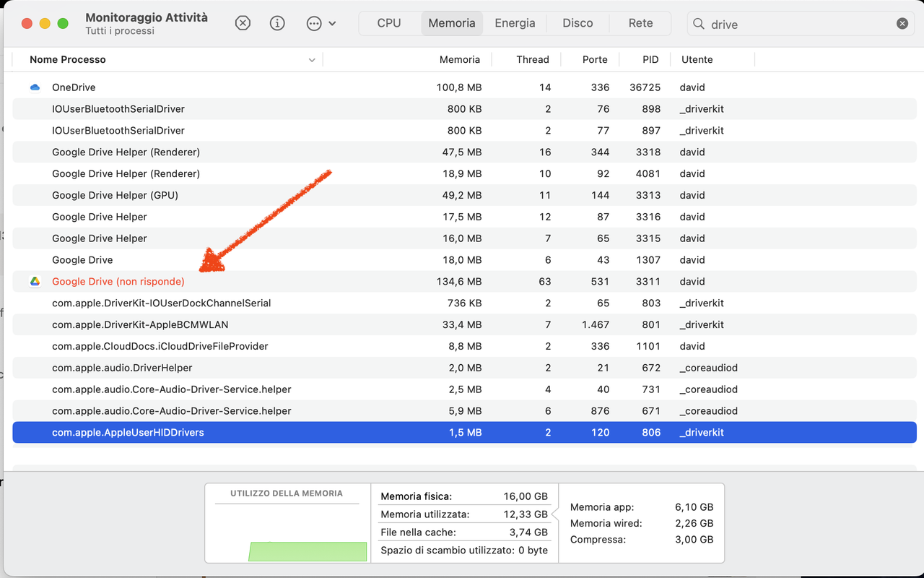Screen dimensions: 924x578
Task: Click the Google Drive triangle icon
Action: 35,282
